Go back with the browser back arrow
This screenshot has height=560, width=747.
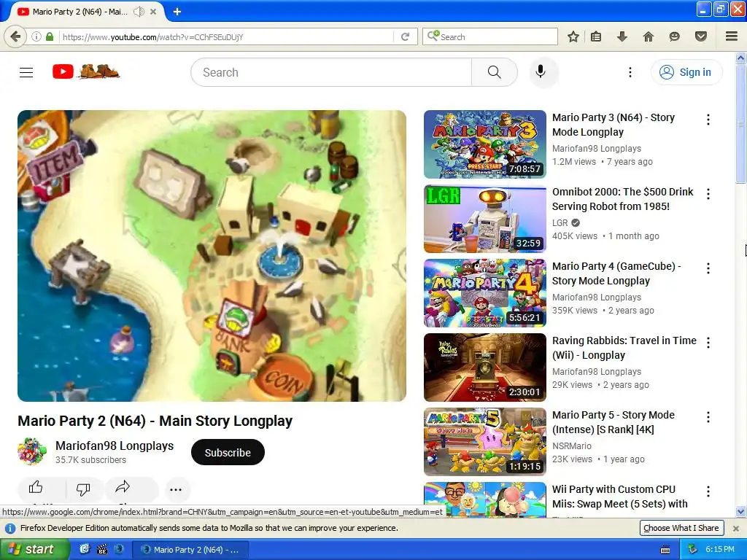click(x=15, y=36)
